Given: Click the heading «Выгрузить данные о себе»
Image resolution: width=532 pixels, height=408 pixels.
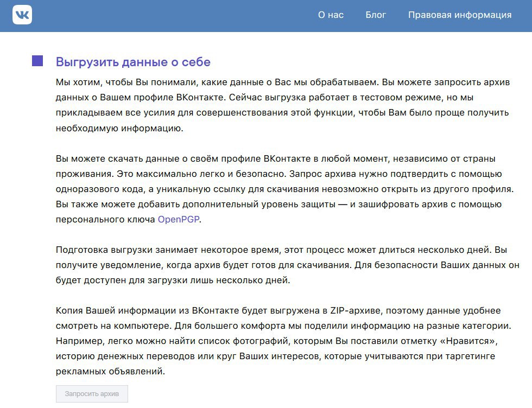Looking at the screenshot, I should pos(133,62).
